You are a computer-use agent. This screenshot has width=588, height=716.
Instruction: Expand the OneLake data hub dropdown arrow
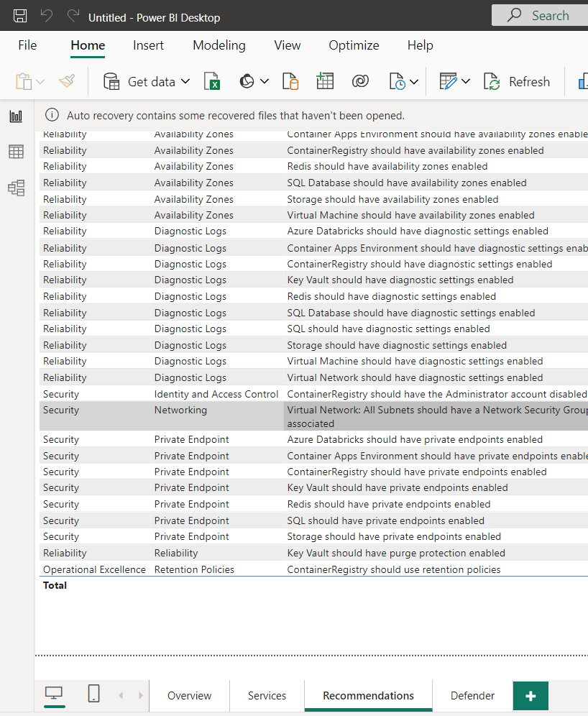(x=265, y=82)
